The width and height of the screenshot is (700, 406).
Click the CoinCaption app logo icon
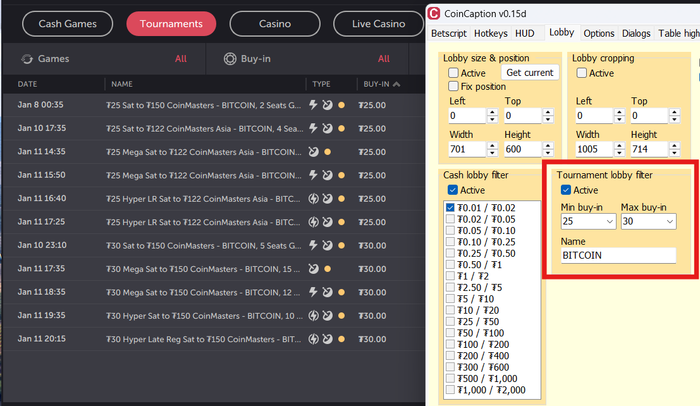(x=434, y=13)
